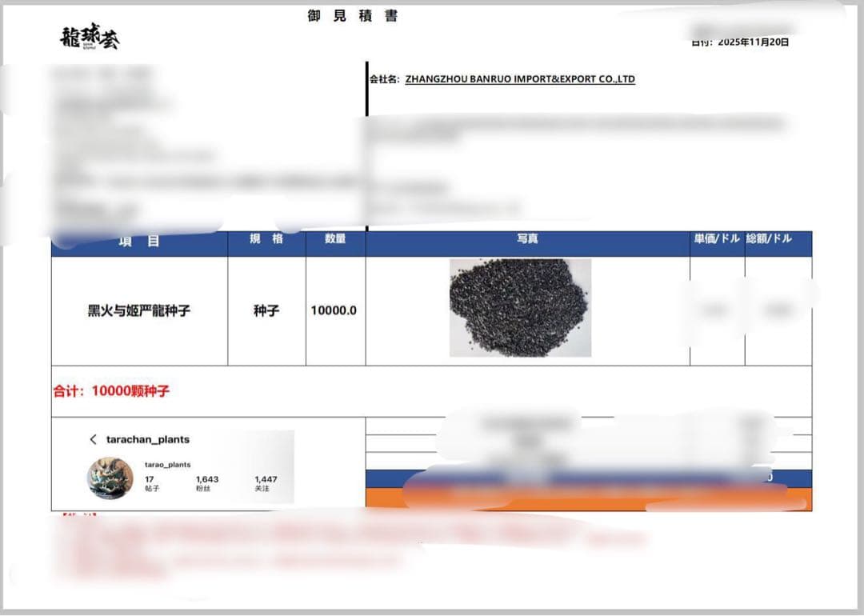
Task: Click the round tarao_plants profile avatar
Action: (110, 478)
